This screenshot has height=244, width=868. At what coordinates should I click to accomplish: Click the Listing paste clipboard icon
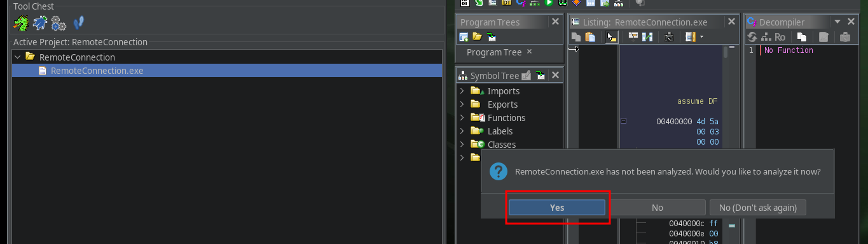[590, 37]
